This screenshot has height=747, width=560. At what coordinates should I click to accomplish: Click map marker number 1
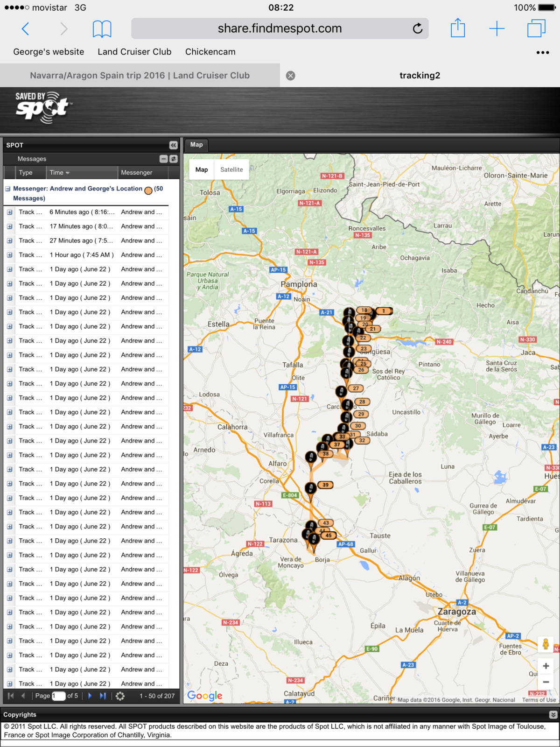384,311
